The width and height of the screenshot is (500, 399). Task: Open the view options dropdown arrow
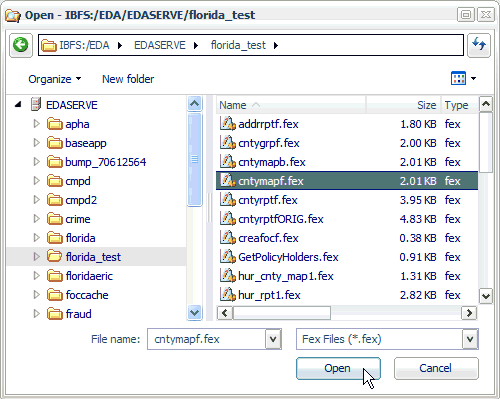pyautogui.click(x=473, y=79)
